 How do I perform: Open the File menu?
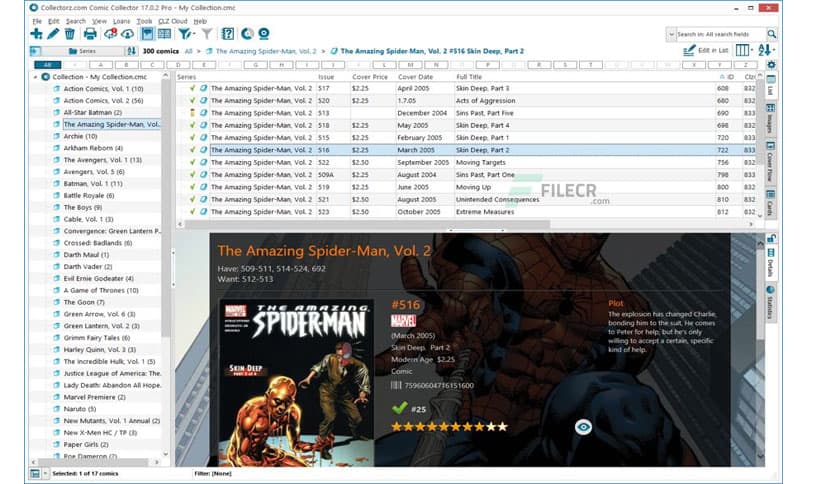37,21
